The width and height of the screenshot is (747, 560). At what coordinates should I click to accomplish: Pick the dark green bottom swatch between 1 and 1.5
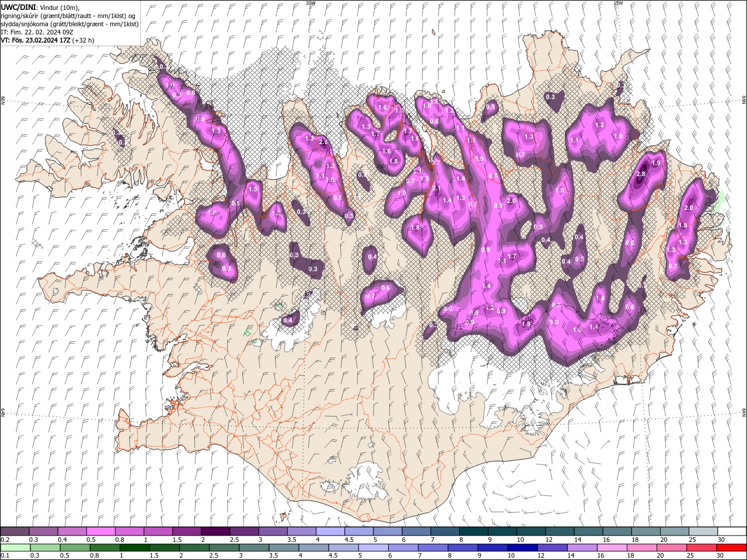pyautogui.click(x=134, y=548)
